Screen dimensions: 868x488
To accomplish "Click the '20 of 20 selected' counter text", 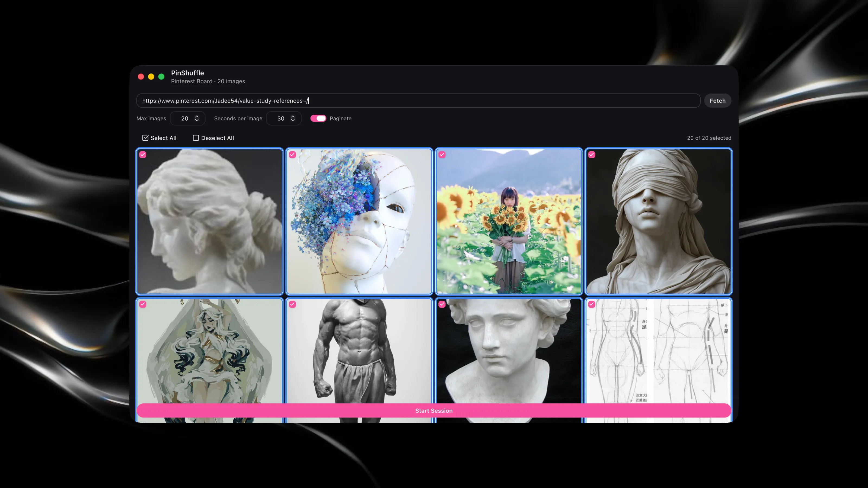I will [709, 138].
